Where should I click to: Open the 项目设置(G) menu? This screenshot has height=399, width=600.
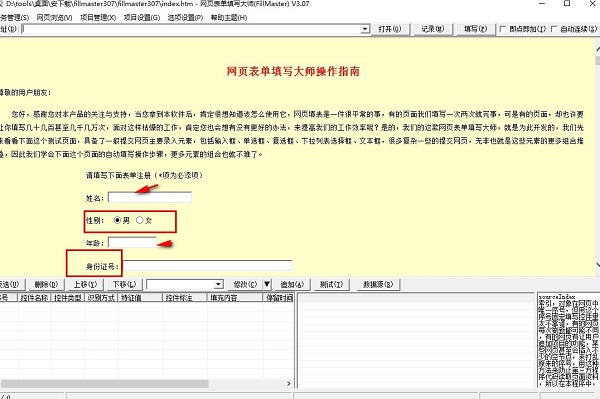[142, 18]
